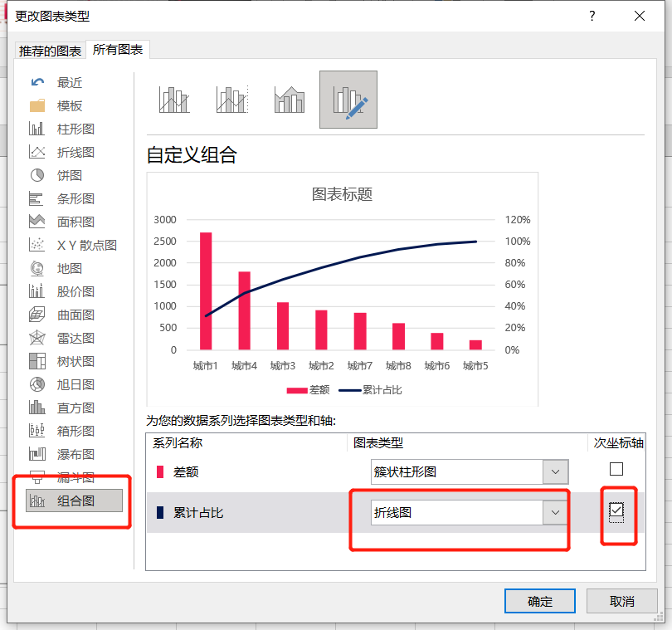Choose the 地图 map chart icon
This screenshot has height=630, width=672.
tap(37, 268)
